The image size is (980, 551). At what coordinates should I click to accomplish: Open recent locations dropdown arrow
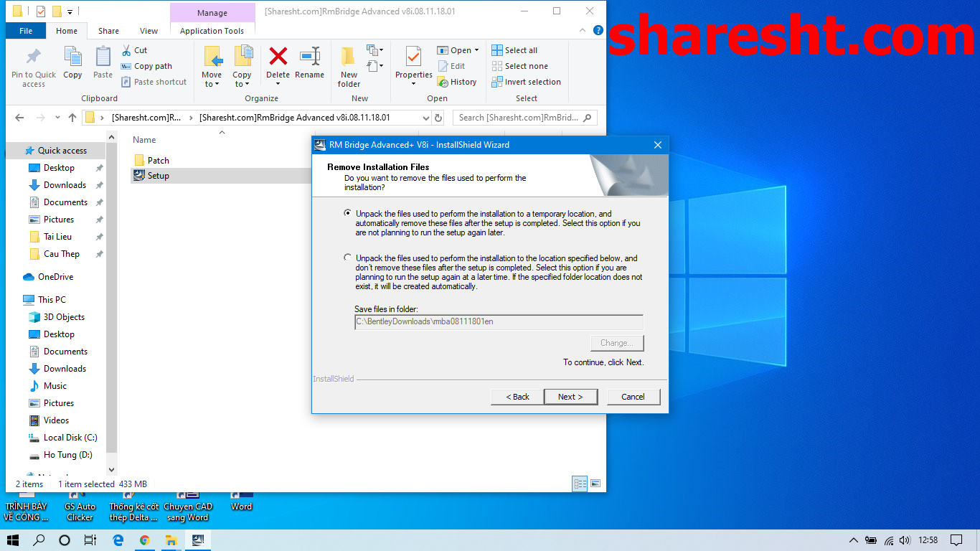pos(57,118)
